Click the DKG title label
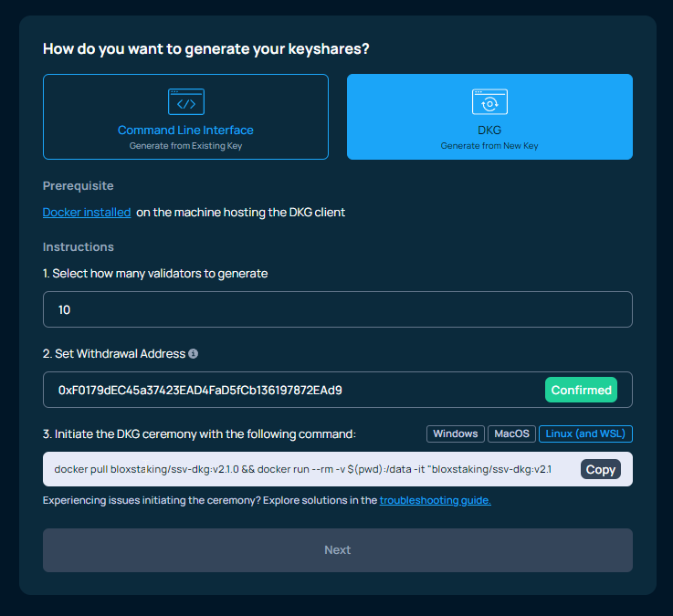Image resolution: width=673 pixels, height=616 pixels. click(x=489, y=130)
